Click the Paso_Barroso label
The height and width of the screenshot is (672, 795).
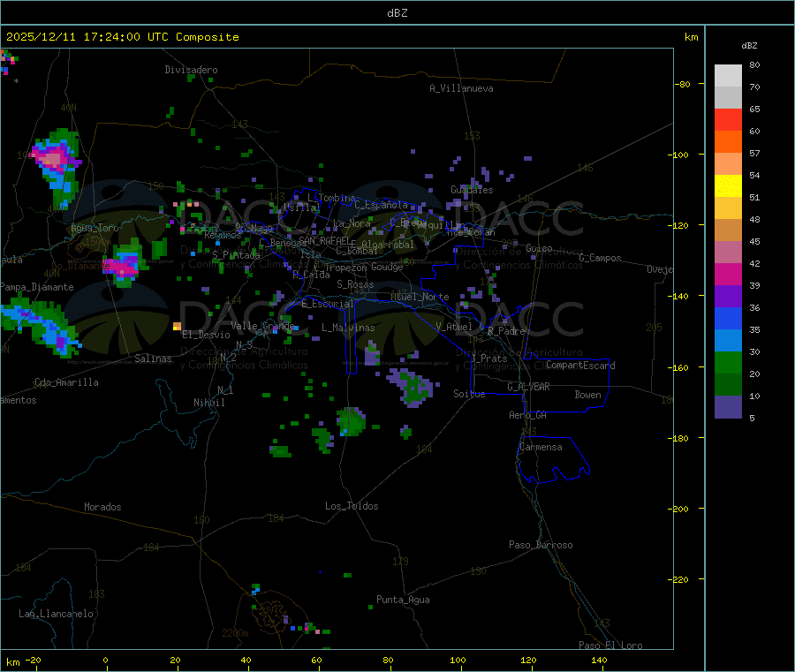(541, 545)
